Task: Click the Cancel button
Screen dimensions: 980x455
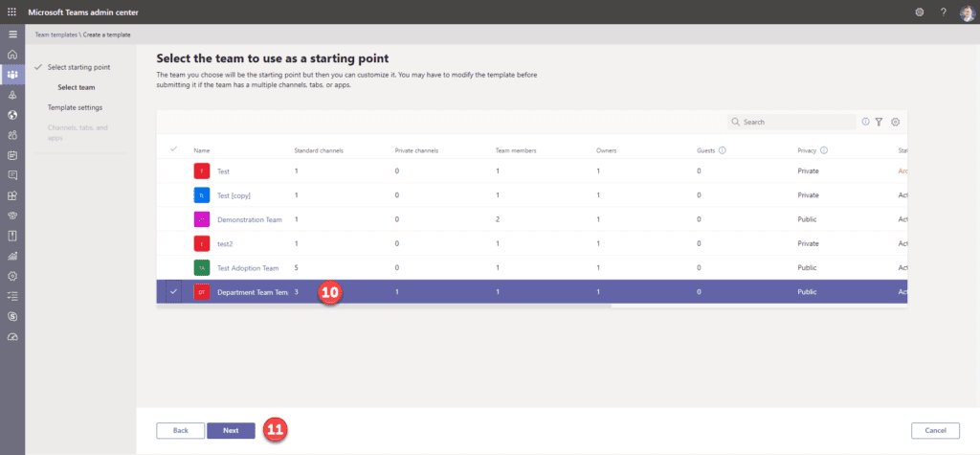Action: [x=936, y=431]
